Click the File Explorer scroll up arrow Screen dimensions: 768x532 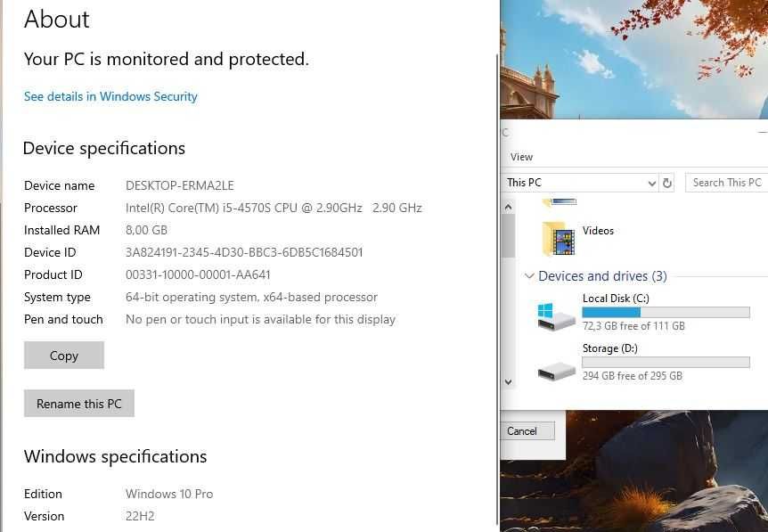(x=509, y=208)
